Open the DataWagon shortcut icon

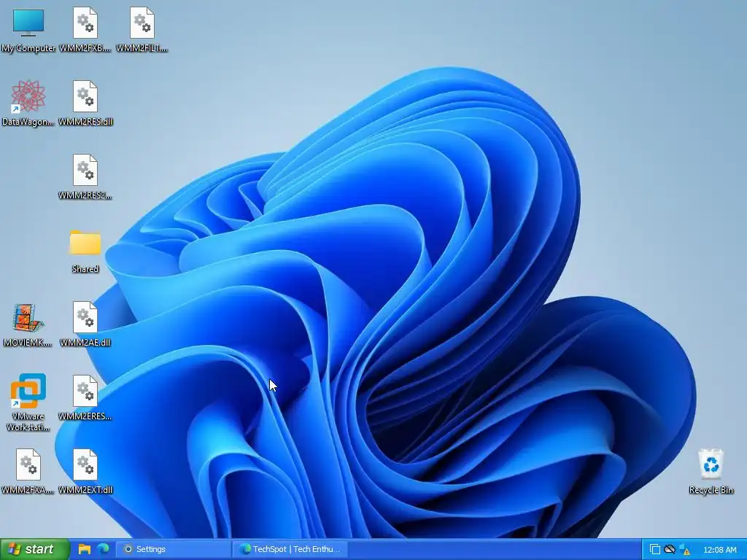(x=28, y=103)
